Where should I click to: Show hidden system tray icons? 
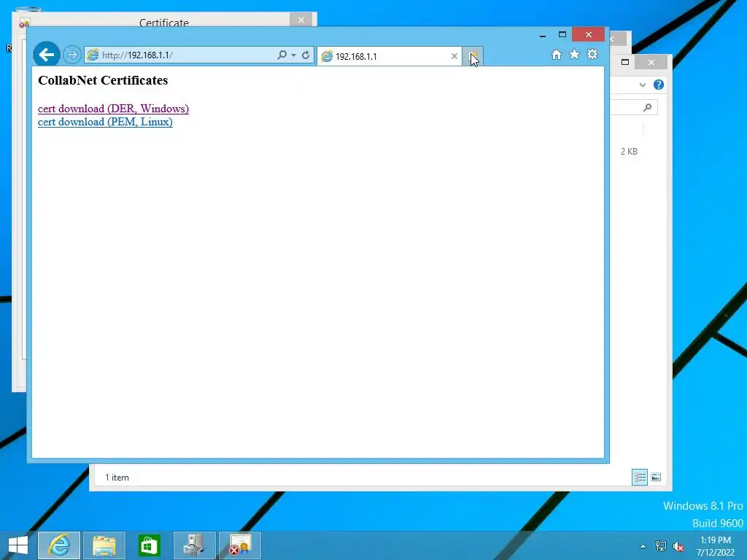tap(643, 546)
